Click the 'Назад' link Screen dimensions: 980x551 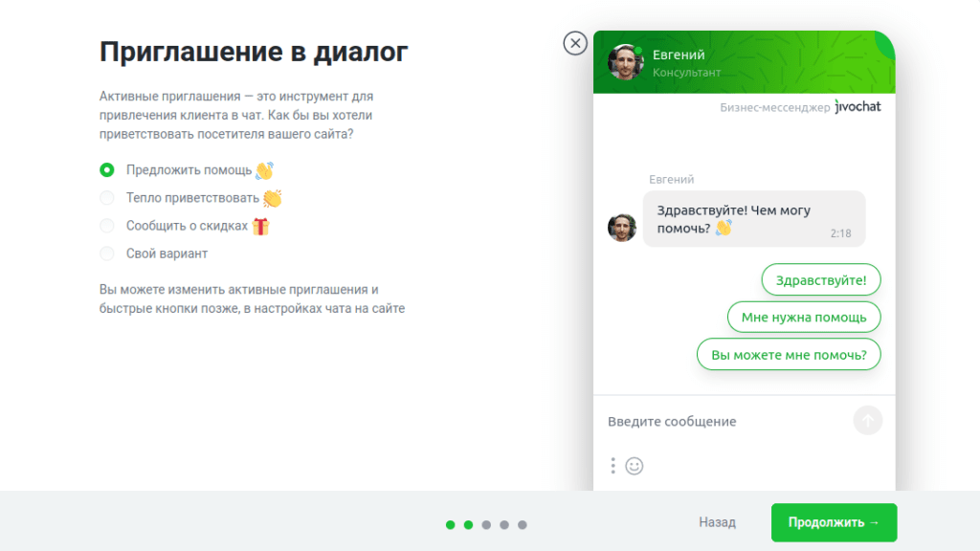pyautogui.click(x=717, y=522)
